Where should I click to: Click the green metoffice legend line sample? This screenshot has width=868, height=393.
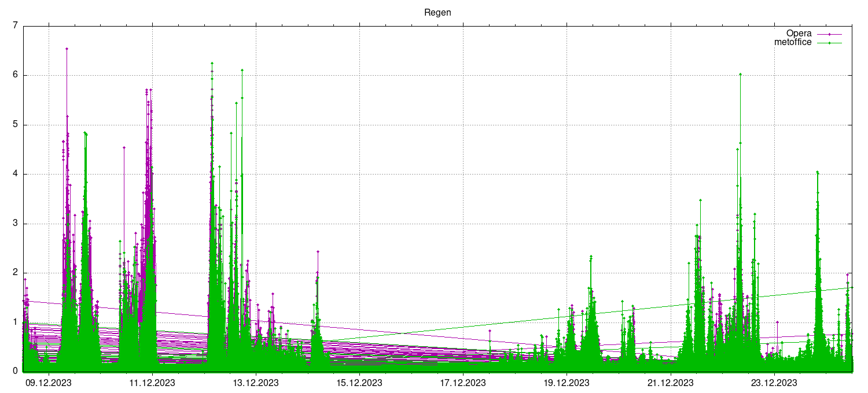click(829, 43)
